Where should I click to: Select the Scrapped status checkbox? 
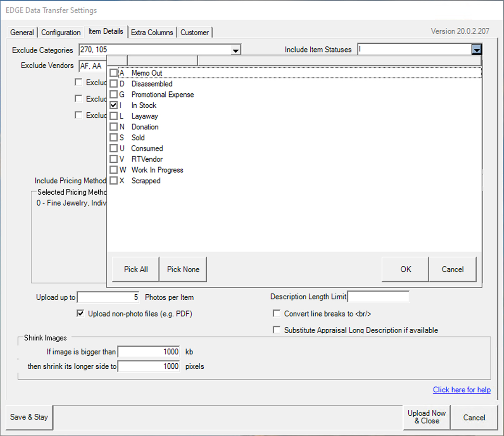coord(113,181)
